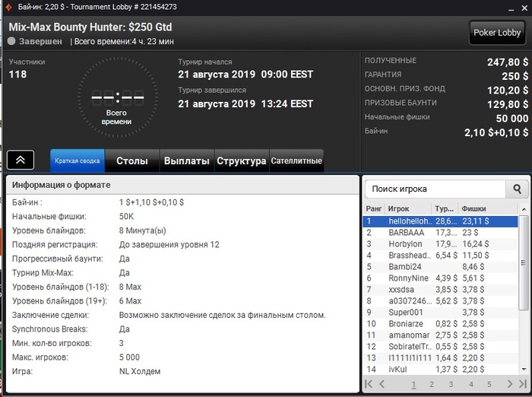Go to first page of player list
The image size is (532, 397).
click(369, 384)
